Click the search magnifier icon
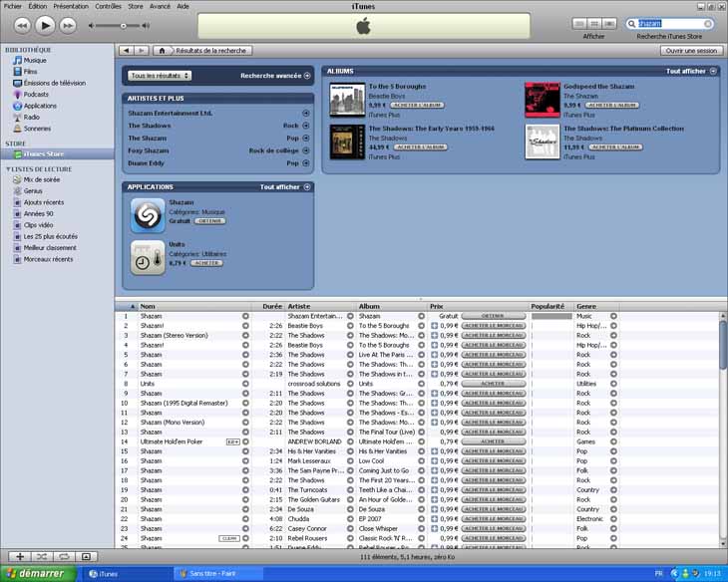728x582 pixels. click(631, 24)
